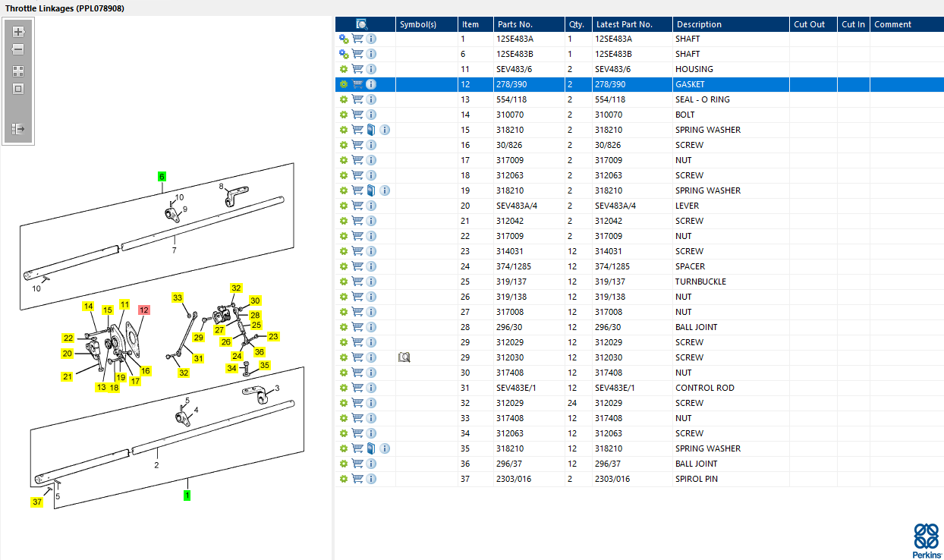
Task: Click yellow callout 23 in the diagram
Action: [274, 336]
